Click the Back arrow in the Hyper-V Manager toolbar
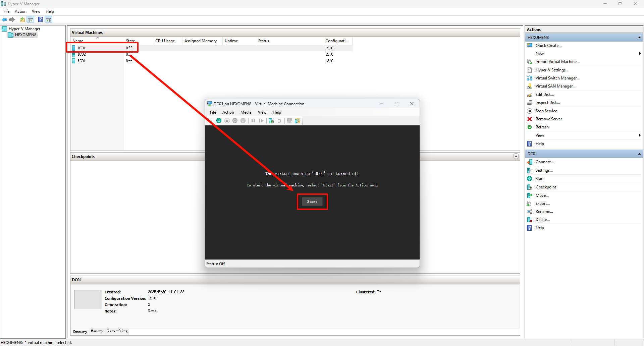 [x=4, y=19]
